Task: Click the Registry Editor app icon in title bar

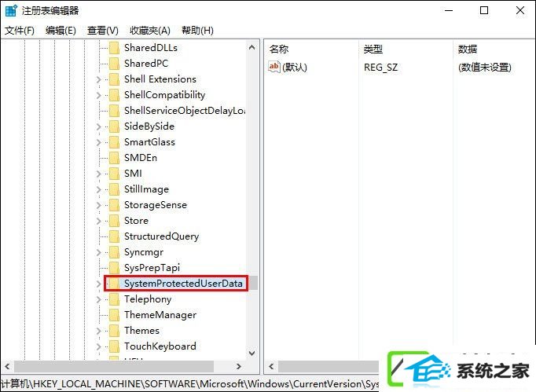Action: tap(11, 10)
